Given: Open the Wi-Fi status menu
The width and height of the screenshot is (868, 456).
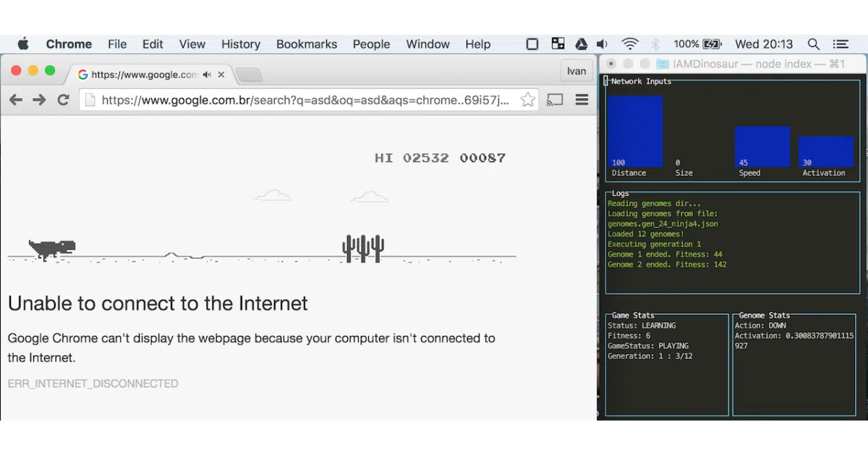Looking at the screenshot, I should [x=630, y=44].
